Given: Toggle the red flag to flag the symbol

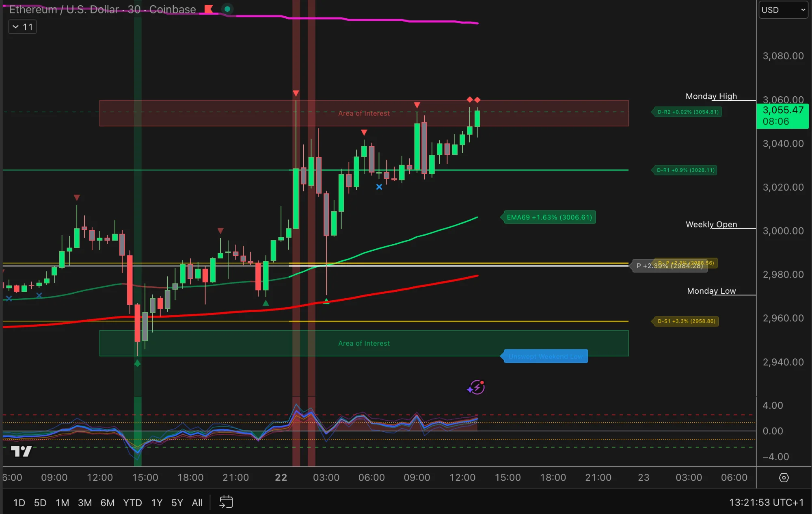Looking at the screenshot, I should click(208, 9).
